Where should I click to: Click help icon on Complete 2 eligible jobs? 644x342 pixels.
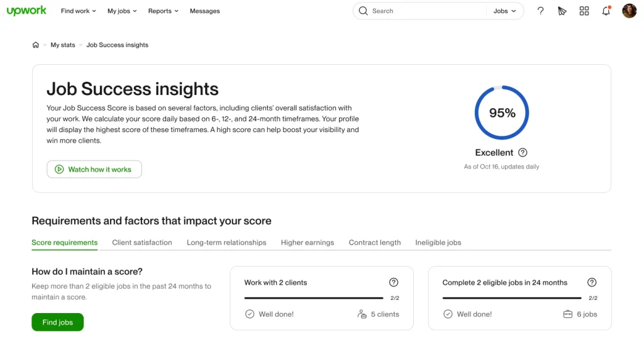click(x=592, y=283)
